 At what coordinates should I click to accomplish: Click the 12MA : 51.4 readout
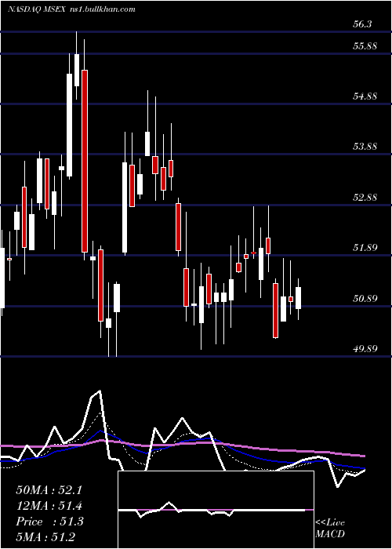tap(49, 506)
